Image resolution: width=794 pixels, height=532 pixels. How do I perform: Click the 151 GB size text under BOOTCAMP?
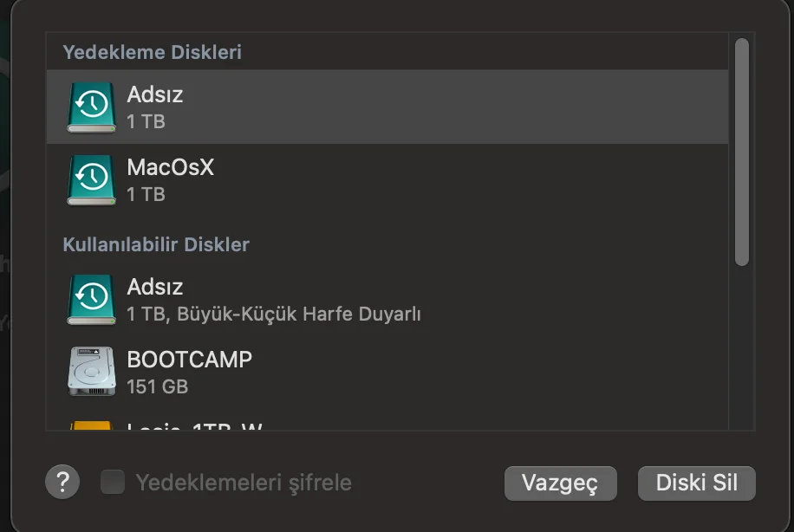(158, 386)
